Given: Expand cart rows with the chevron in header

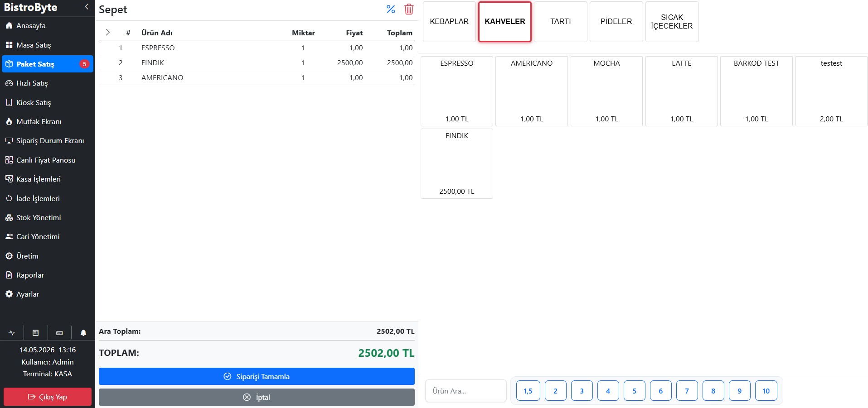Looking at the screenshot, I should click(x=108, y=32).
